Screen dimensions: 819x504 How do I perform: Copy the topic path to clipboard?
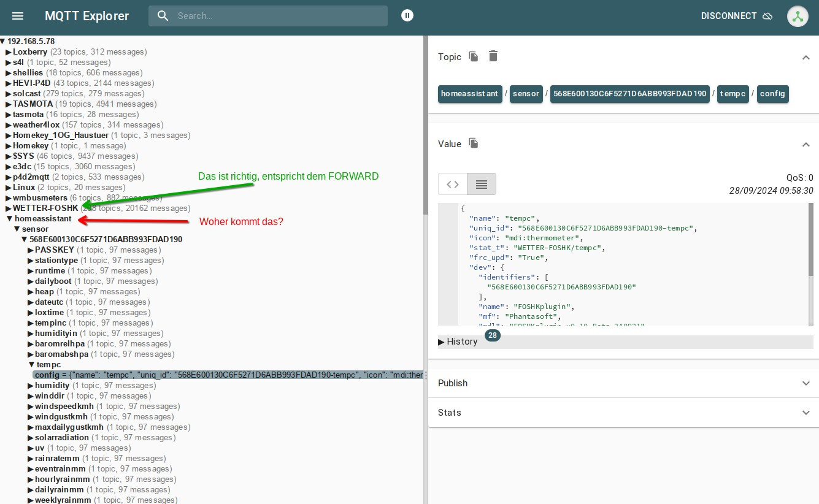(474, 56)
